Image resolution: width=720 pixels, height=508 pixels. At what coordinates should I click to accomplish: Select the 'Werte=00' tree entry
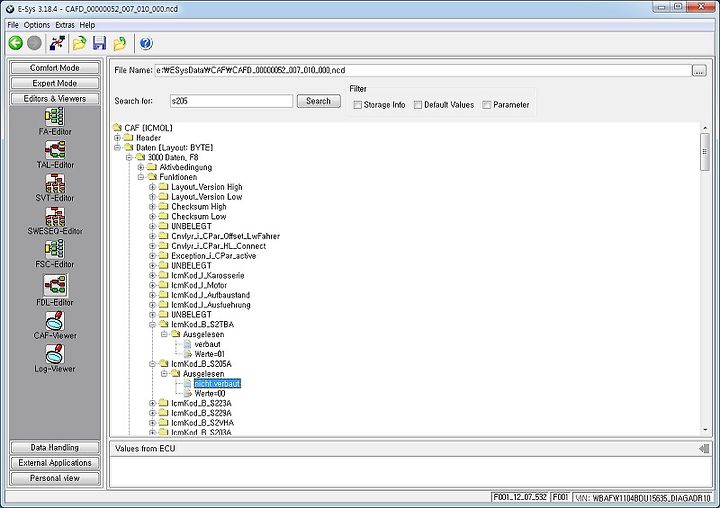pyautogui.click(x=210, y=394)
